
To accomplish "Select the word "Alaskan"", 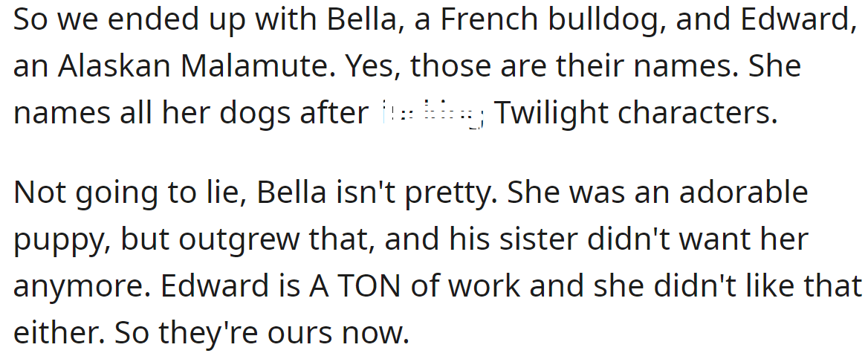I will pos(114,66).
